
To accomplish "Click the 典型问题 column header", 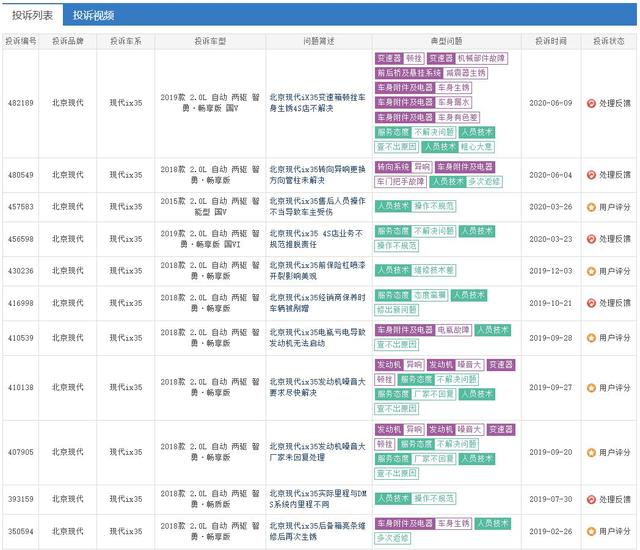I will pyautogui.click(x=447, y=41).
